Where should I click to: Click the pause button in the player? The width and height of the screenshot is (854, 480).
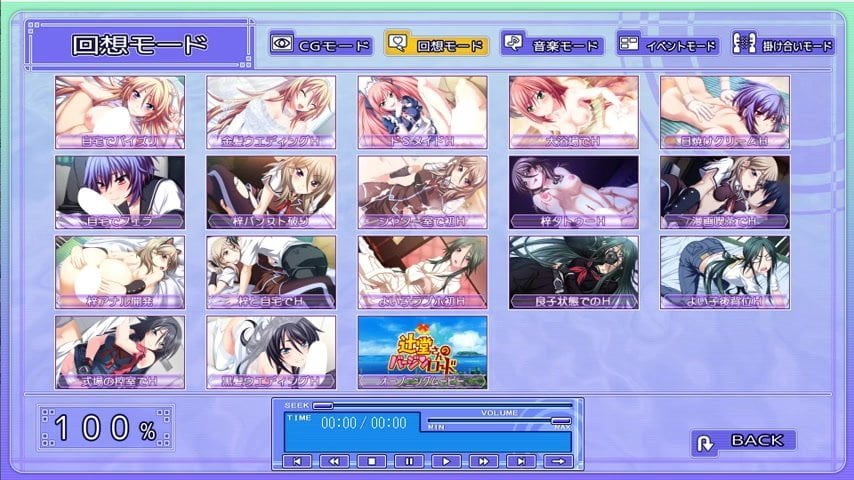point(409,461)
